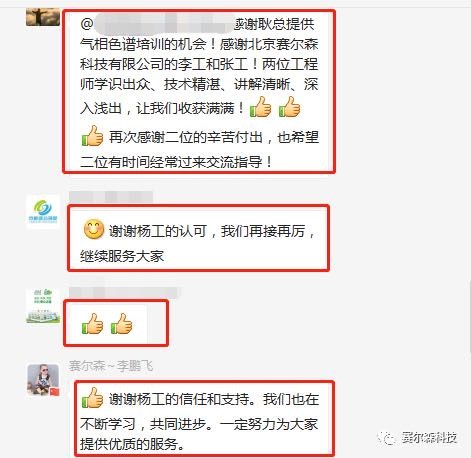Select the message about 气相色谱培训
471x458 pixels.
(x=199, y=91)
